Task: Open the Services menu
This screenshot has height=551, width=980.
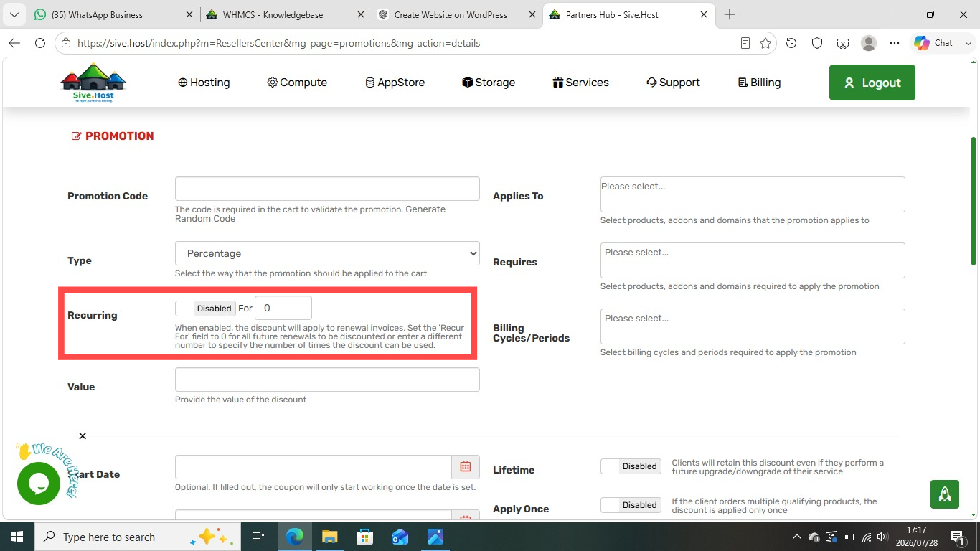Action: (580, 83)
